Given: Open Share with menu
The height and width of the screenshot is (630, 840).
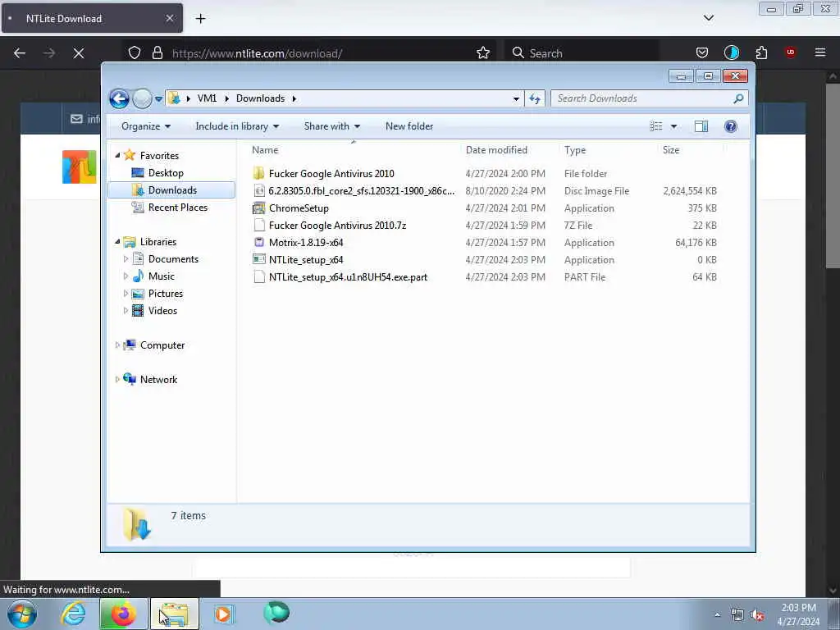Looking at the screenshot, I should tap(331, 126).
